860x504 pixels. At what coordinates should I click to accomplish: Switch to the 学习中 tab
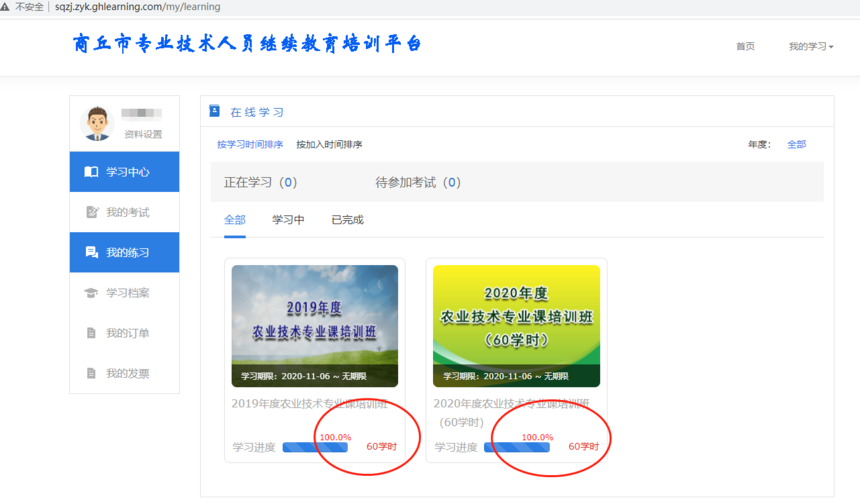[288, 220]
